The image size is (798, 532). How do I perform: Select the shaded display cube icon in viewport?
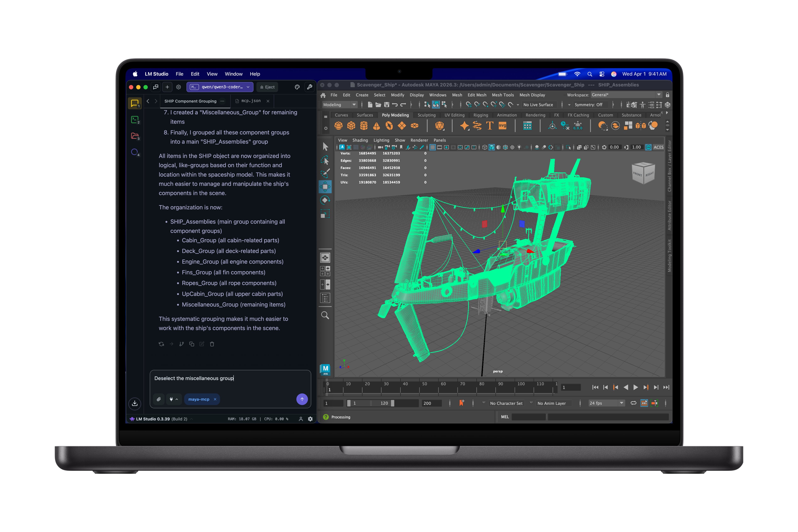tap(492, 147)
